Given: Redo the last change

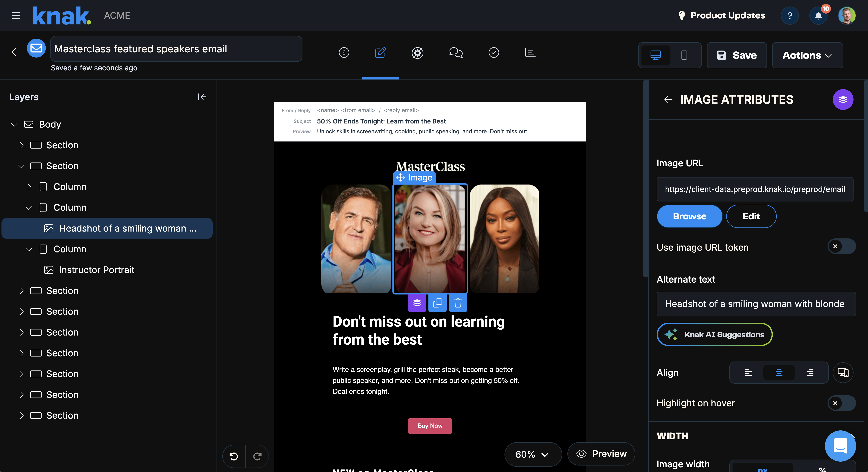Looking at the screenshot, I should 257,456.
